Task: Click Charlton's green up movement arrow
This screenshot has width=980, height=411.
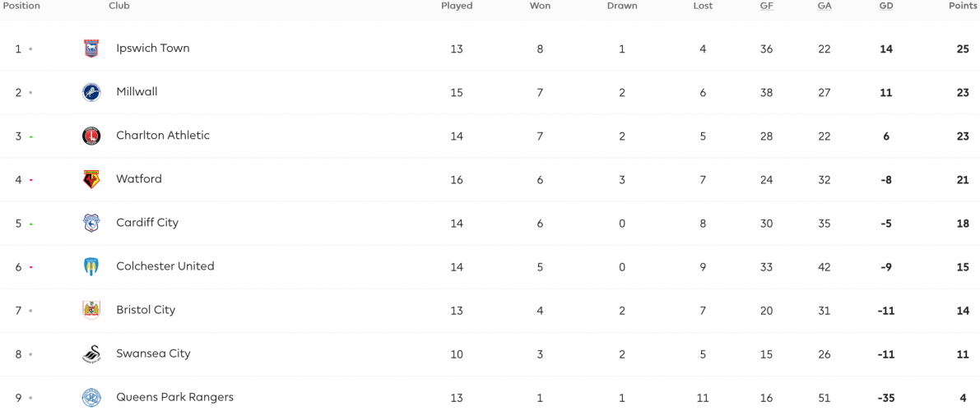Action: [x=30, y=136]
